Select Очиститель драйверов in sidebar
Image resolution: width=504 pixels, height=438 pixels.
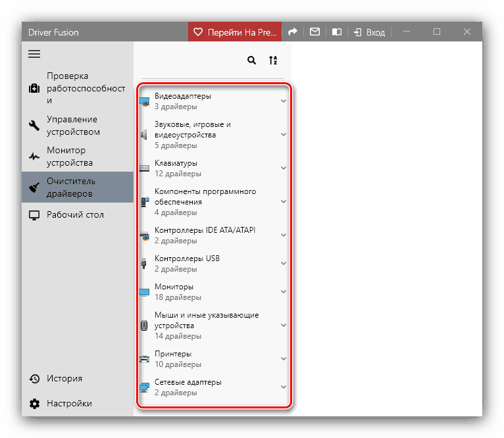point(78,187)
